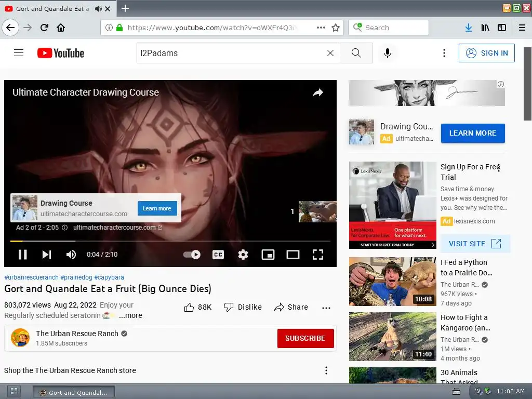Toggle closed captions CC button

point(218,255)
